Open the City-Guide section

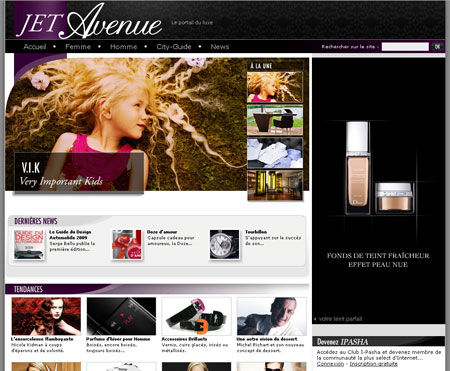[x=174, y=47]
